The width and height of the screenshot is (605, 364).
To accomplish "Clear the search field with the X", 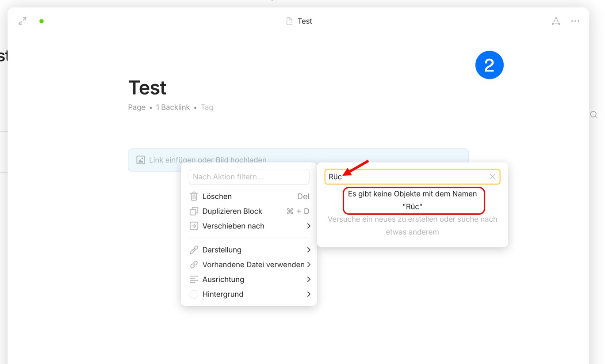I will tap(492, 177).
